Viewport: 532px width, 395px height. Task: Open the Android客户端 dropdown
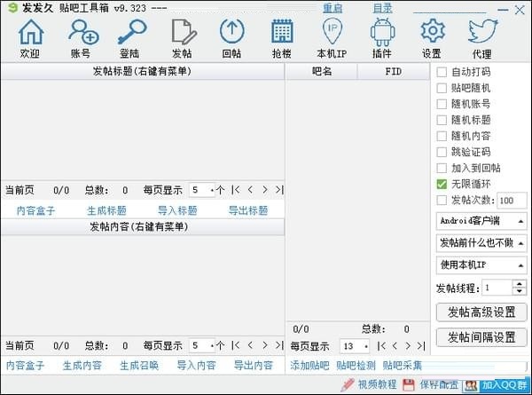pos(481,221)
